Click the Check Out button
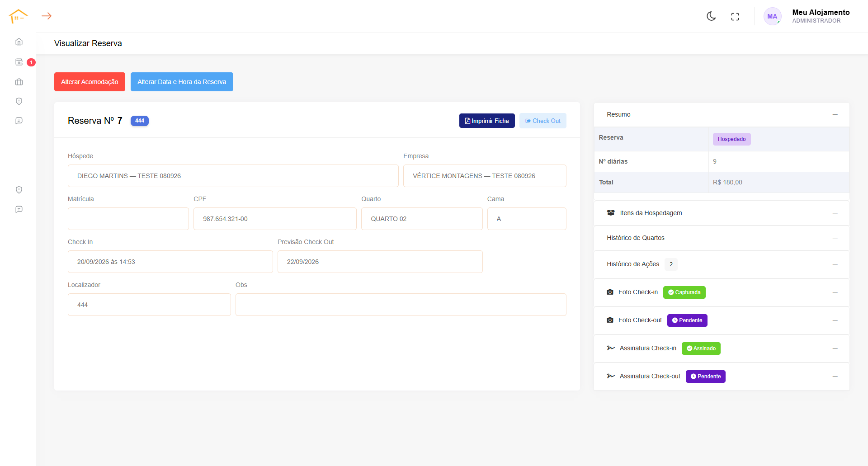Viewport: 868px width, 466px height. click(x=542, y=121)
